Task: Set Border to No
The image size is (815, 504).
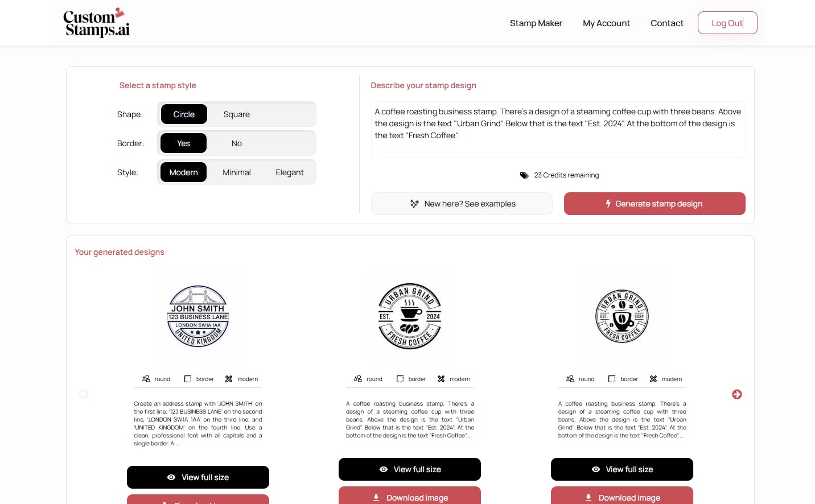Action: 237,143
